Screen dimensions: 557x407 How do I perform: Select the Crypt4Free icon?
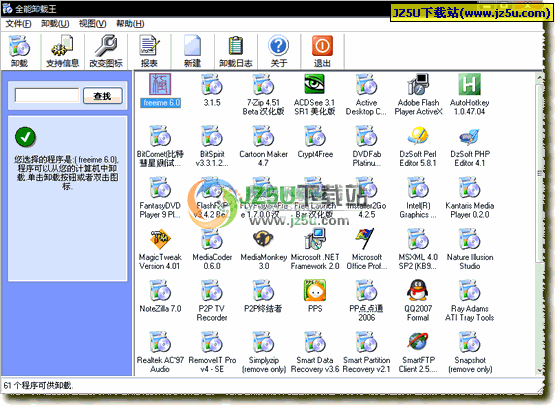coord(315,136)
